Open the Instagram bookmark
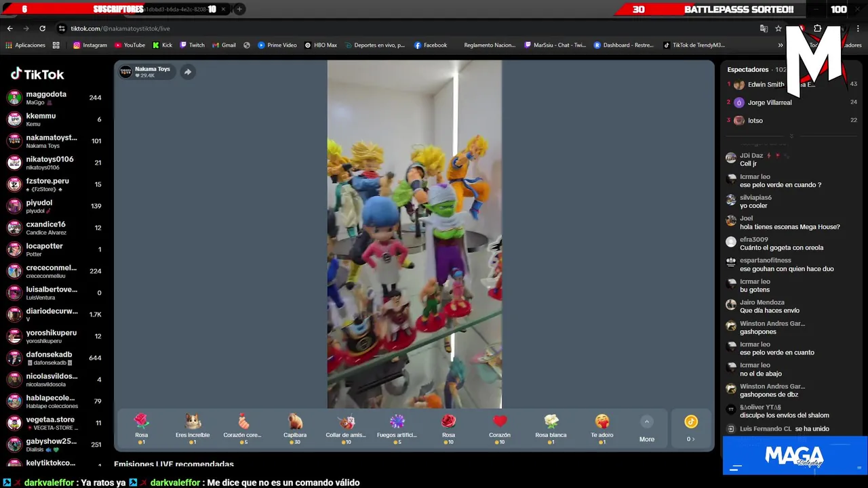 90,45
